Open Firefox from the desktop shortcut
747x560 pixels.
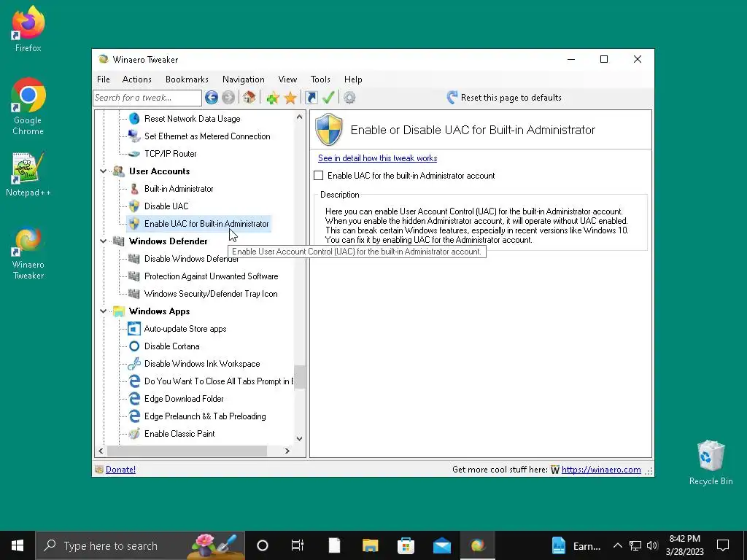(x=28, y=29)
